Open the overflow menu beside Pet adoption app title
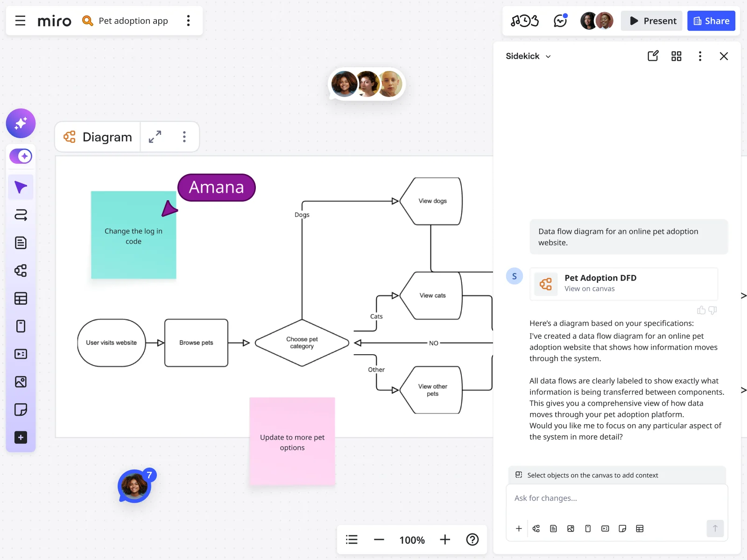The height and width of the screenshot is (560, 747). (x=188, y=21)
